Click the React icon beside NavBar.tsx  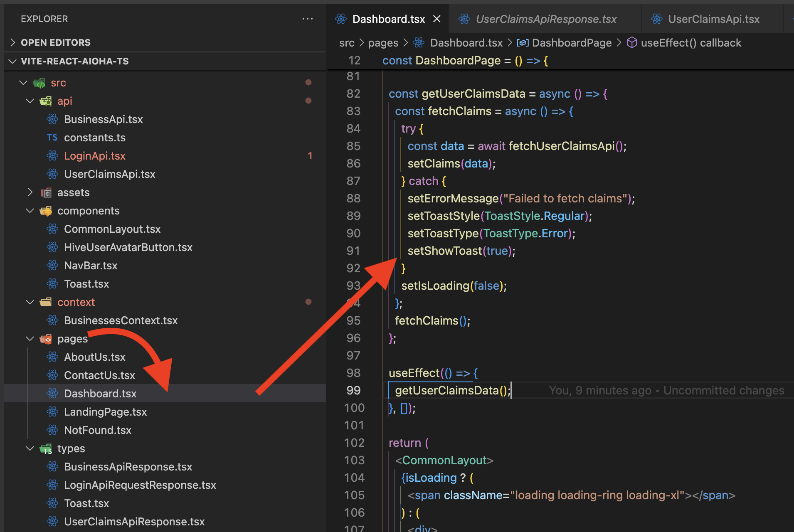(52, 266)
